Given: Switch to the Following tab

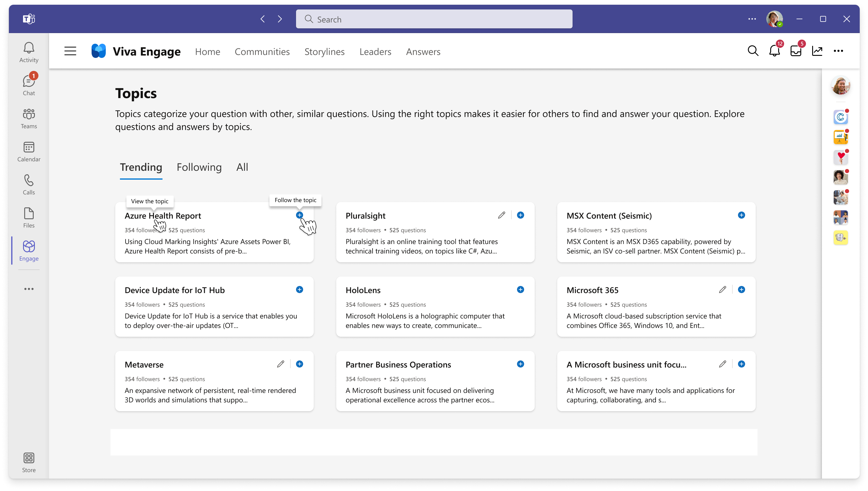Looking at the screenshot, I should 199,168.
